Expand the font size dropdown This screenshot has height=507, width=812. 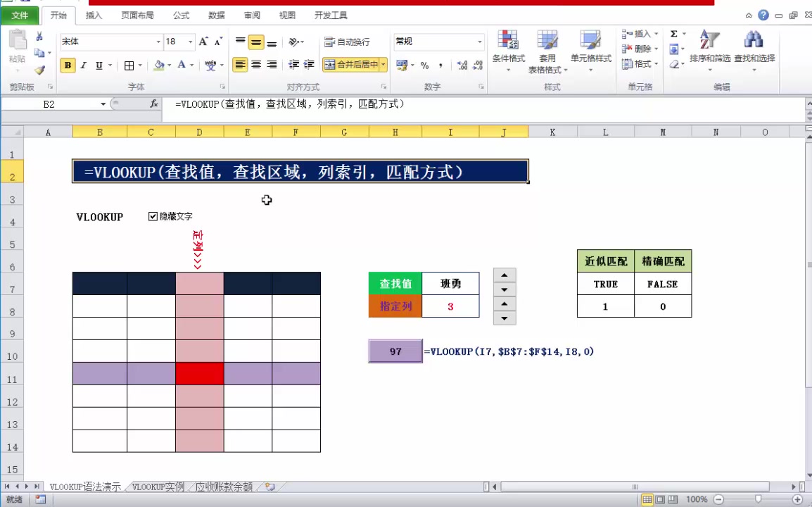189,42
